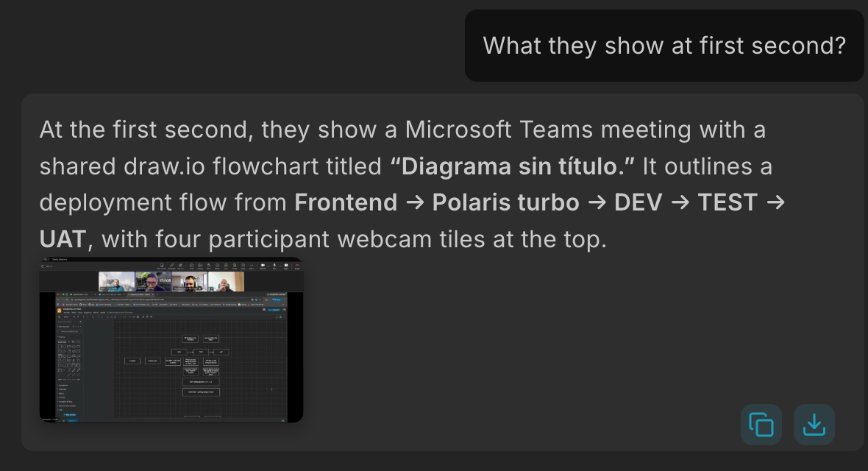This screenshot has width=868, height=471.
Task: Copy the assistant response with the copy icon
Action: point(761,425)
